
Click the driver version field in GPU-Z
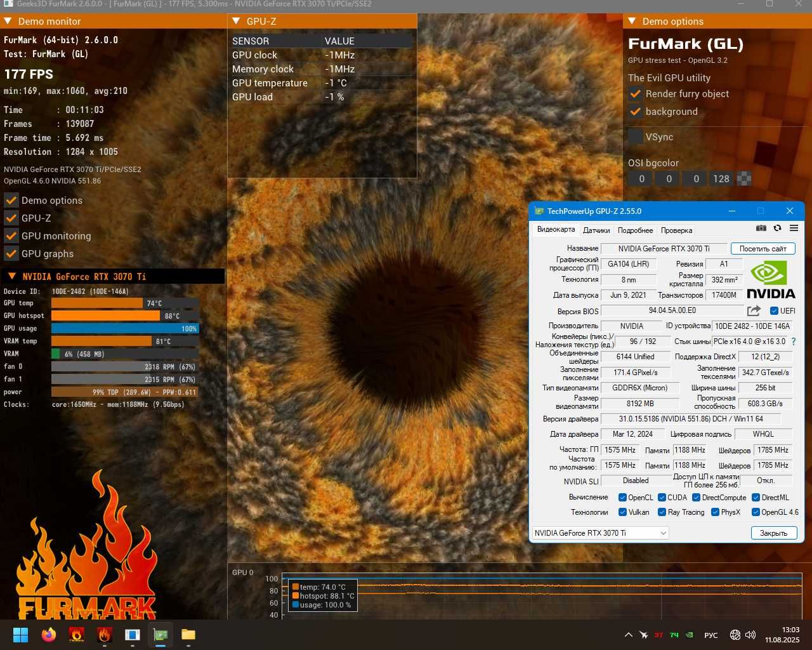(x=691, y=419)
